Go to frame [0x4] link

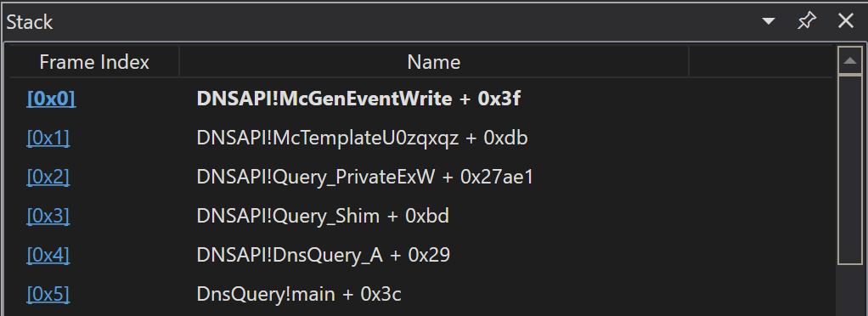(x=48, y=255)
